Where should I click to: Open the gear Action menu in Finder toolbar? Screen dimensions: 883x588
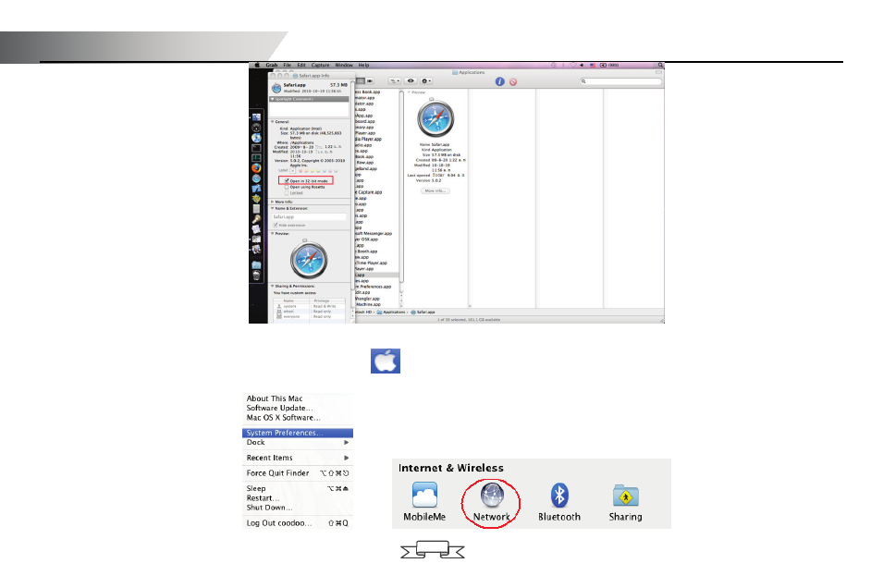point(426,80)
